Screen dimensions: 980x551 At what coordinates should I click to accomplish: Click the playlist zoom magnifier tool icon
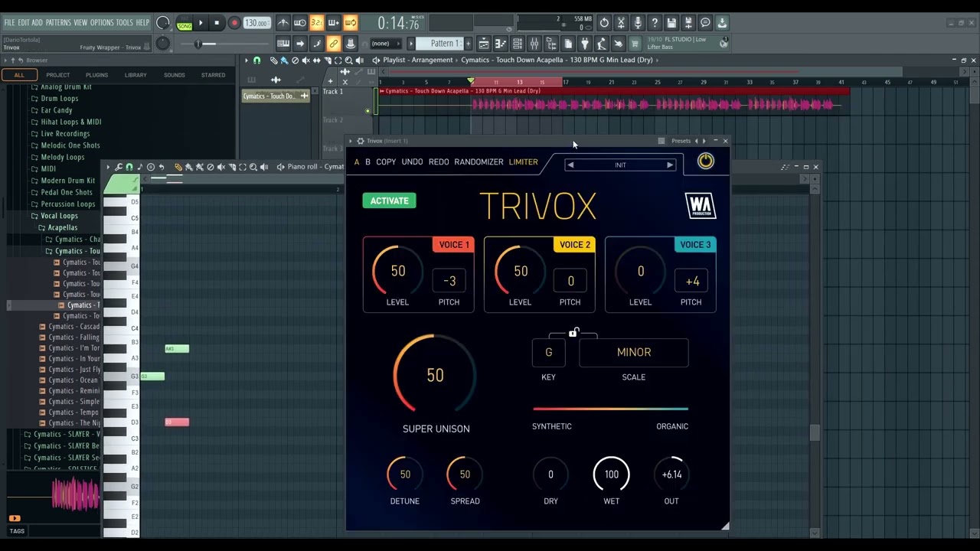point(349,60)
